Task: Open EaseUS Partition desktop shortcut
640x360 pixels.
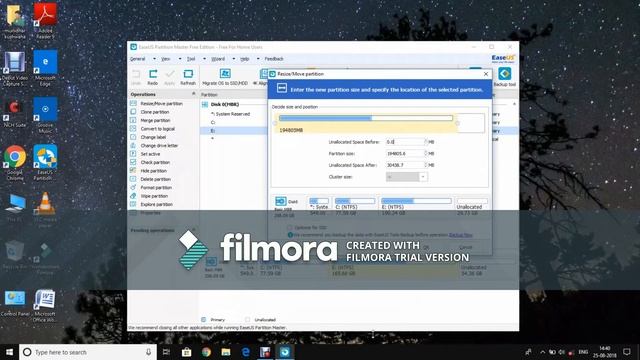Action: 45,163
